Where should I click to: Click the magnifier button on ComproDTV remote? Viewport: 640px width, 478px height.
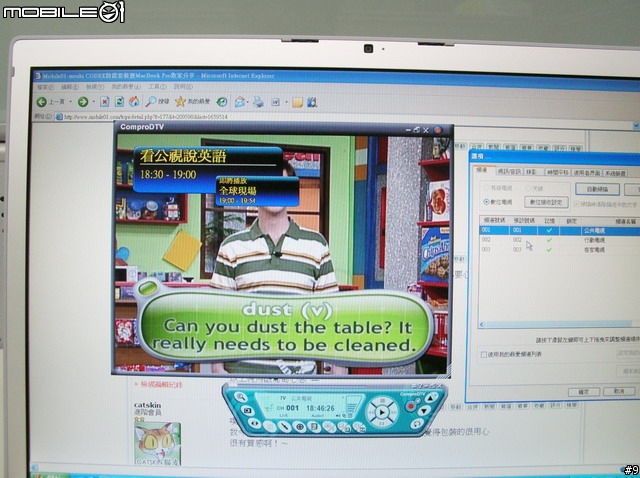point(241,397)
